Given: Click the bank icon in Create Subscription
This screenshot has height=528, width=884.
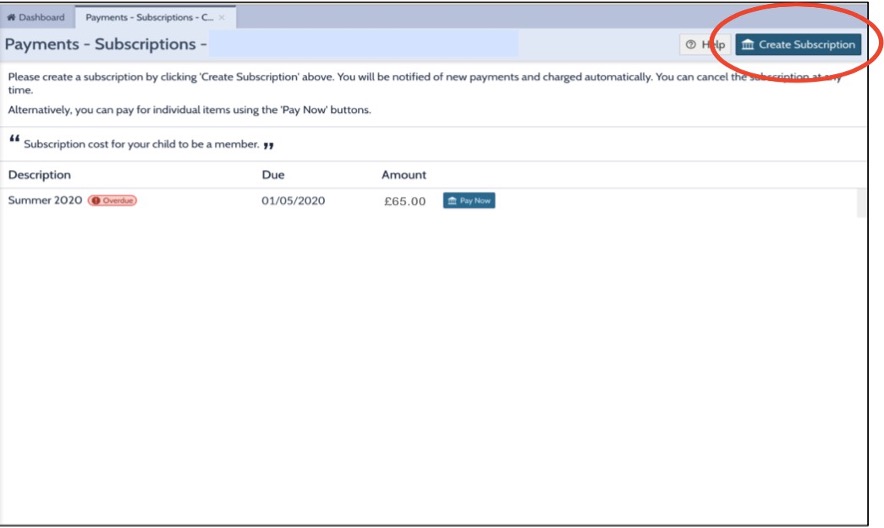Looking at the screenshot, I should click(x=748, y=45).
